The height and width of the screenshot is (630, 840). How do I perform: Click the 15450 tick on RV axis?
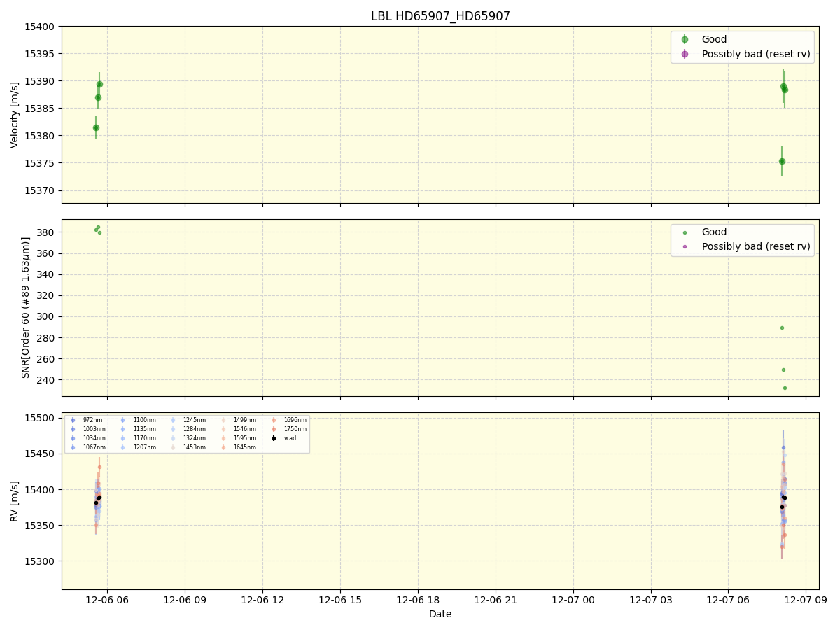(x=40, y=454)
